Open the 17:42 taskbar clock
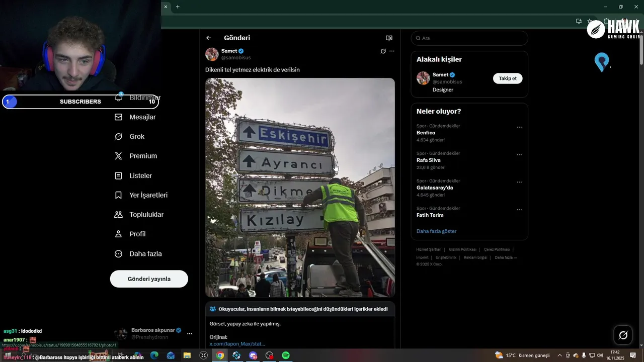Viewport: 644px width, 362px height. pyautogui.click(x=615, y=355)
